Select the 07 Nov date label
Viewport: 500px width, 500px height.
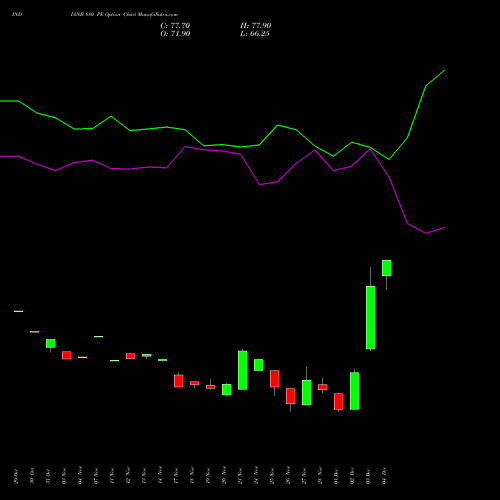point(96,476)
